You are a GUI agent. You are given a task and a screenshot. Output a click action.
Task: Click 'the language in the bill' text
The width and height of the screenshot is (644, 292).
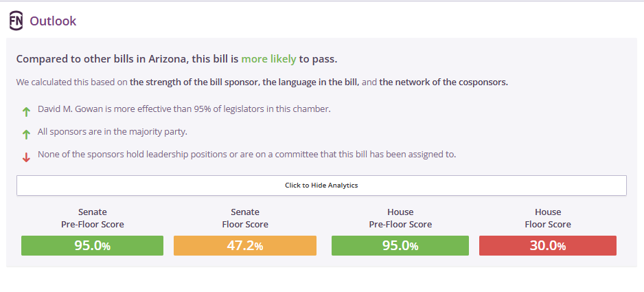click(311, 82)
